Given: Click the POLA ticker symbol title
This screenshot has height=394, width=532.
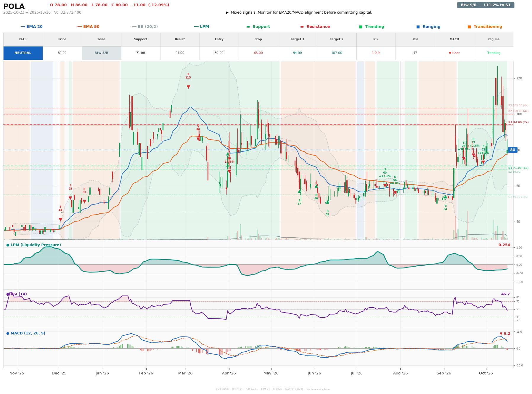Looking at the screenshot, I should coord(14,6).
